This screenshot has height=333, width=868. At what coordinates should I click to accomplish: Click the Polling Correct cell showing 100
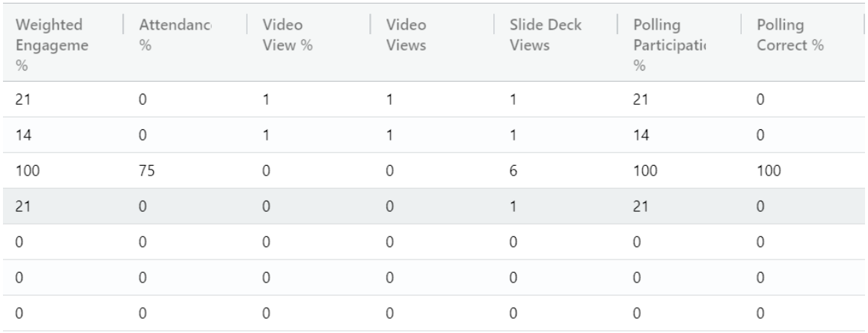pyautogui.click(x=769, y=171)
